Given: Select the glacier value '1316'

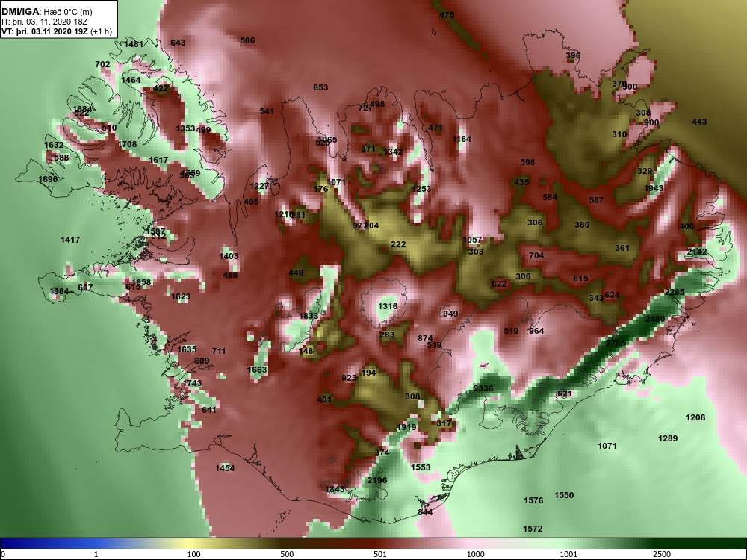Looking at the screenshot, I should tap(388, 306).
